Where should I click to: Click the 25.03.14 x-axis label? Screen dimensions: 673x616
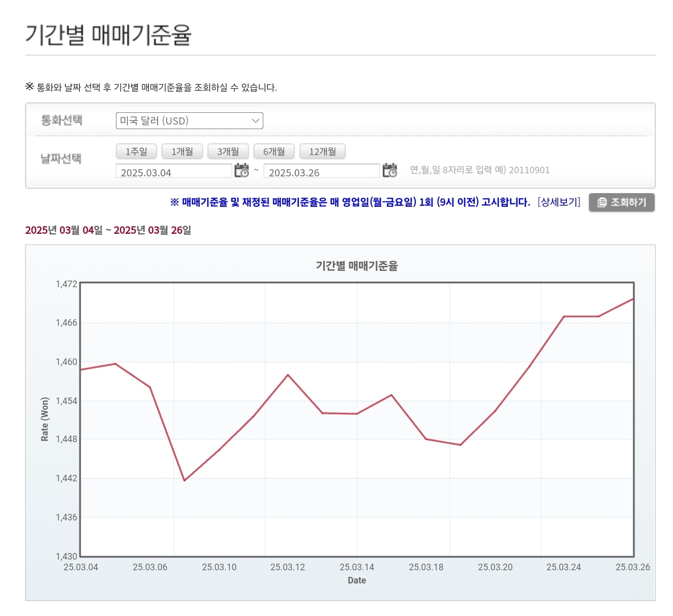click(x=357, y=567)
